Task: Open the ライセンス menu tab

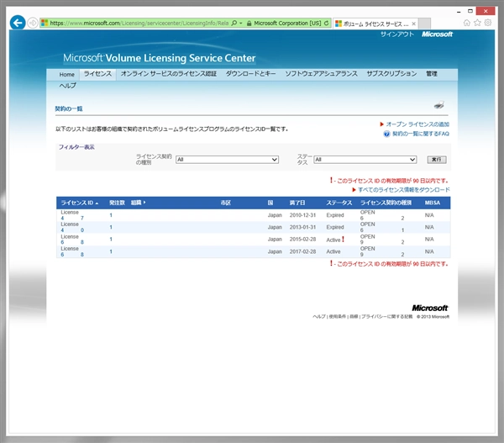Action: coord(97,74)
